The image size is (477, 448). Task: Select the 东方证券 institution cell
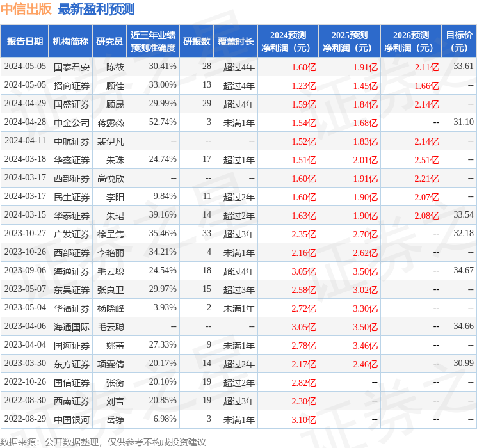click(x=72, y=364)
